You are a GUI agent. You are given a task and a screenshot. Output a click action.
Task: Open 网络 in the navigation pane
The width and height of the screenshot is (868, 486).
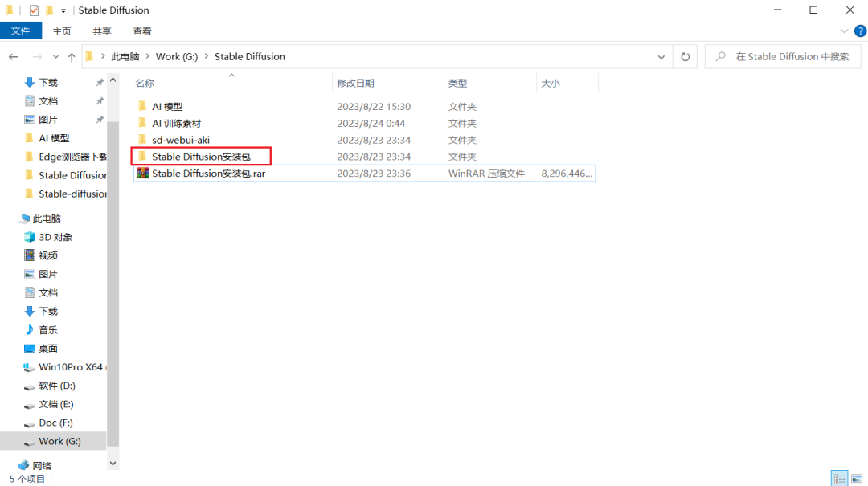pos(42,466)
